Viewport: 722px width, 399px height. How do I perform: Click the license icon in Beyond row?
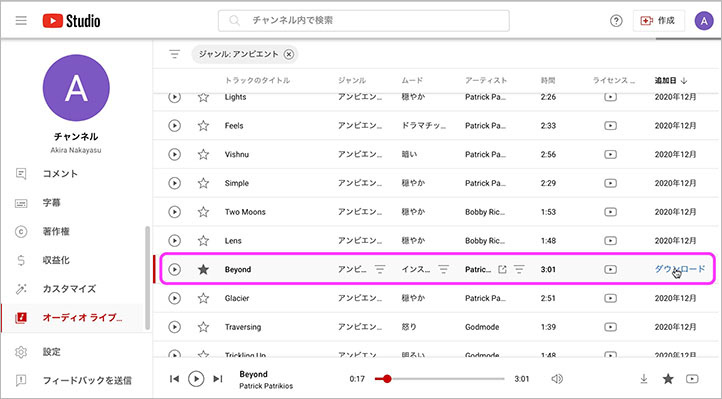pos(610,269)
